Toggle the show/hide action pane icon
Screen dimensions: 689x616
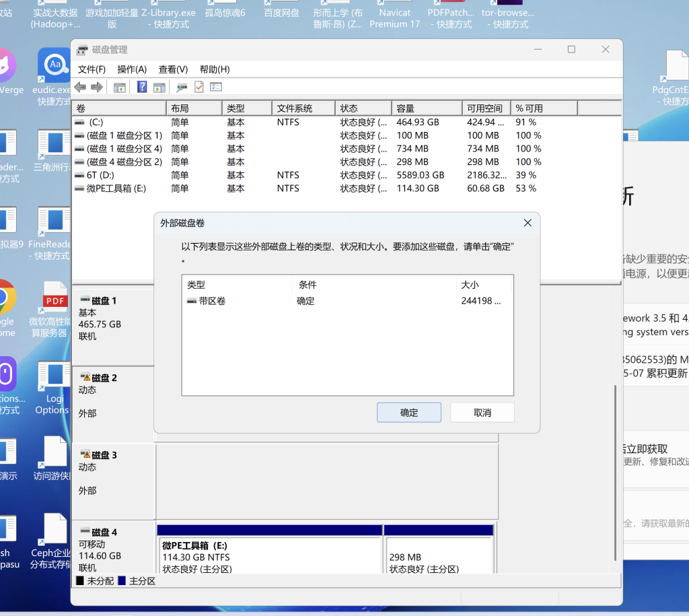(x=159, y=87)
